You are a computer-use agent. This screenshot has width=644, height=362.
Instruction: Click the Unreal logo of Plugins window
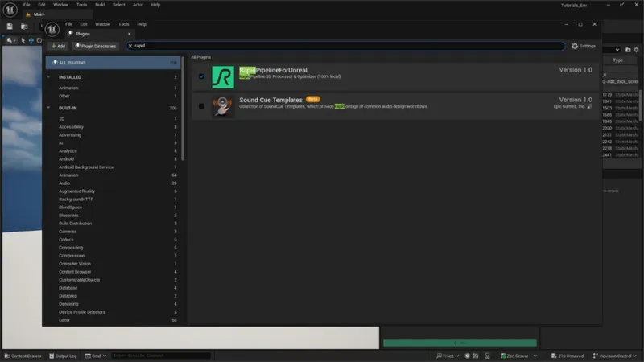pyautogui.click(x=52, y=29)
